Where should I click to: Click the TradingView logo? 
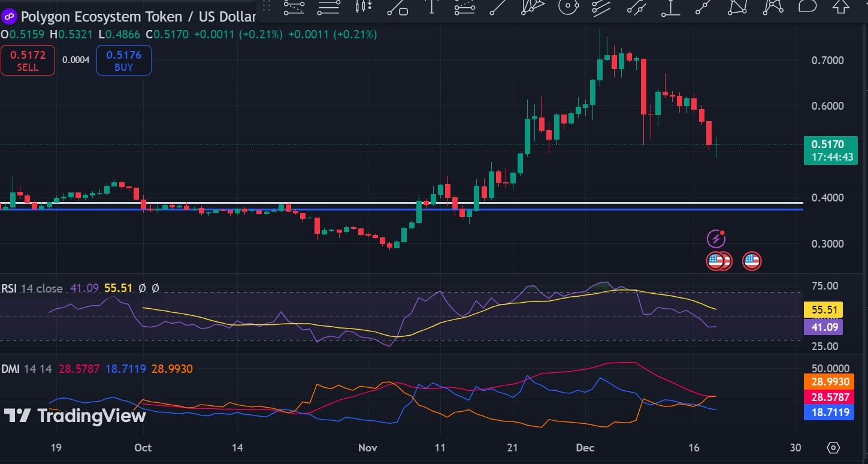coord(75,415)
